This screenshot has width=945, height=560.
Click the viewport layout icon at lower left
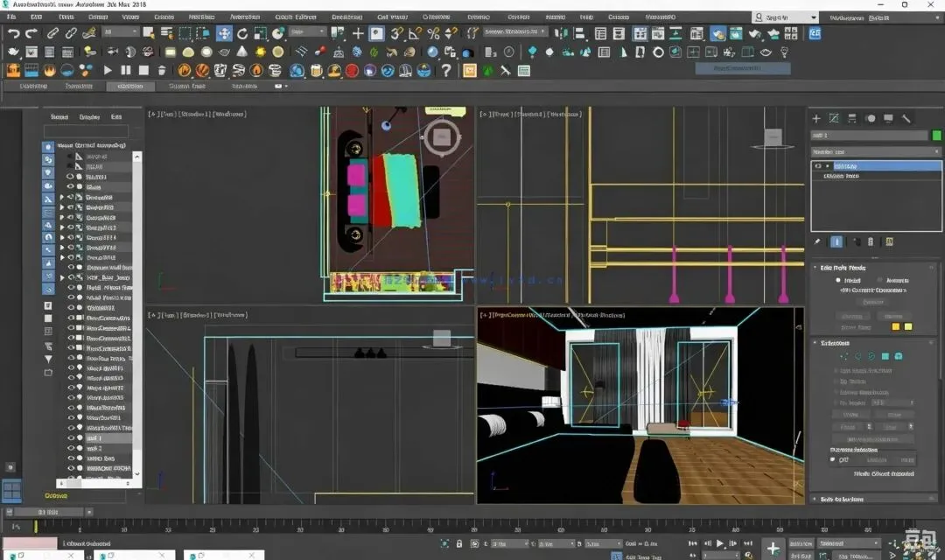click(x=11, y=491)
